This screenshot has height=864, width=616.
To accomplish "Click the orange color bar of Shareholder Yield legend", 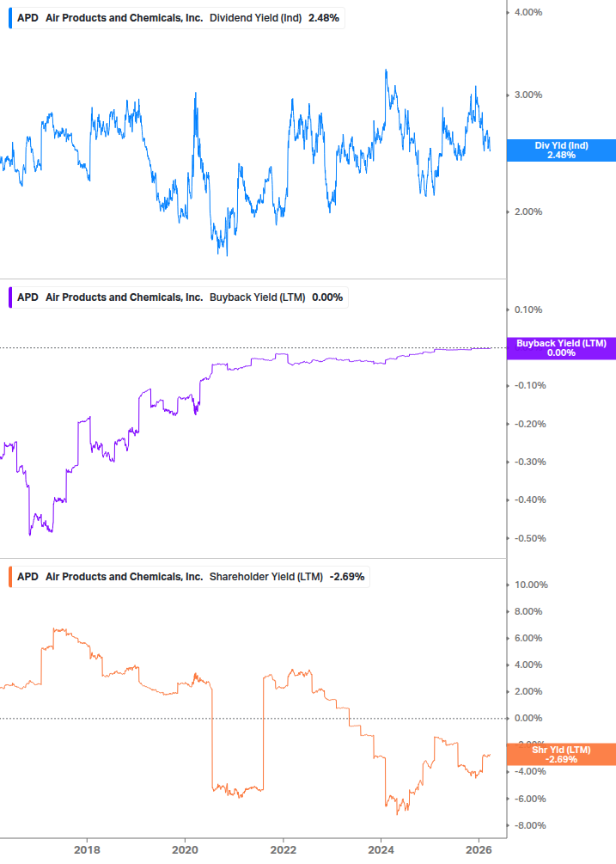I will coord(10,577).
